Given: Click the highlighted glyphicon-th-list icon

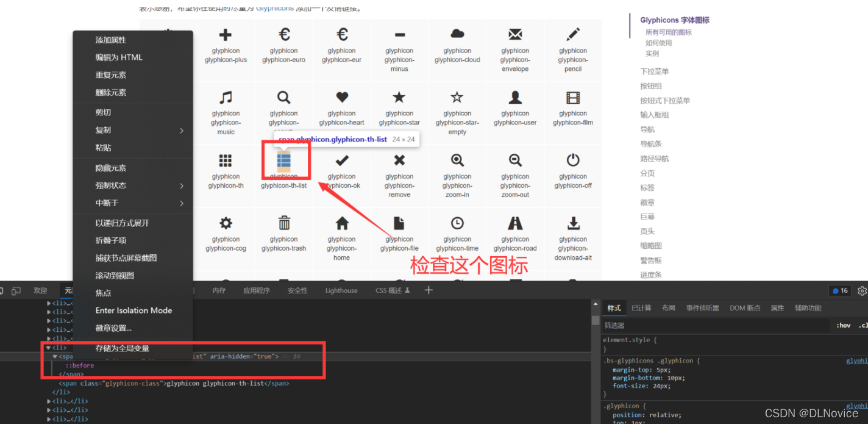Looking at the screenshot, I should [284, 160].
